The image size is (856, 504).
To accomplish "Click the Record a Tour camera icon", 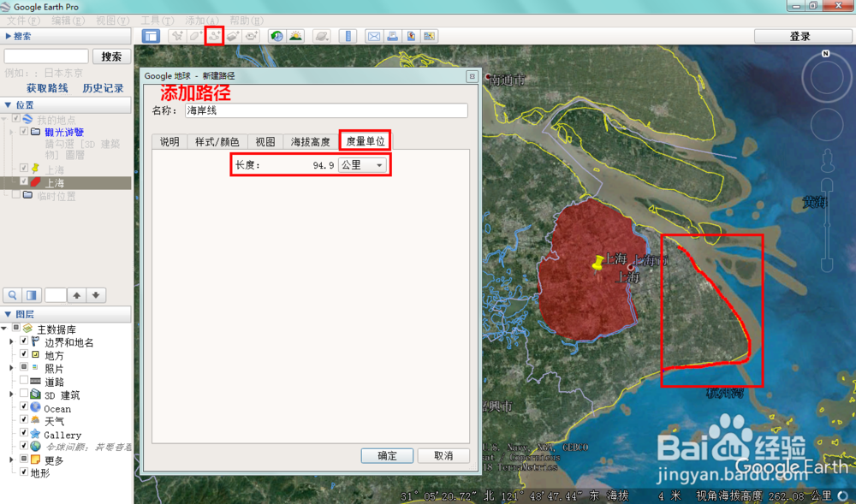I will coord(252,36).
